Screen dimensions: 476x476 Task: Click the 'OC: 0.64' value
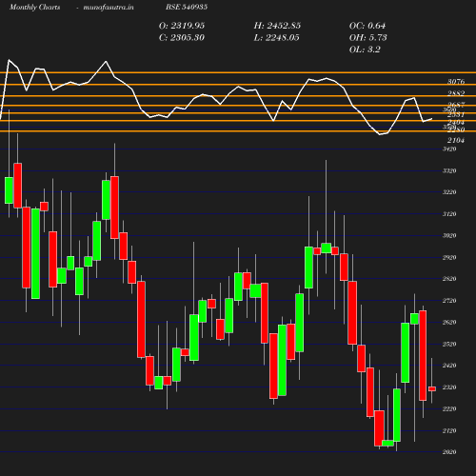pyautogui.click(x=367, y=26)
